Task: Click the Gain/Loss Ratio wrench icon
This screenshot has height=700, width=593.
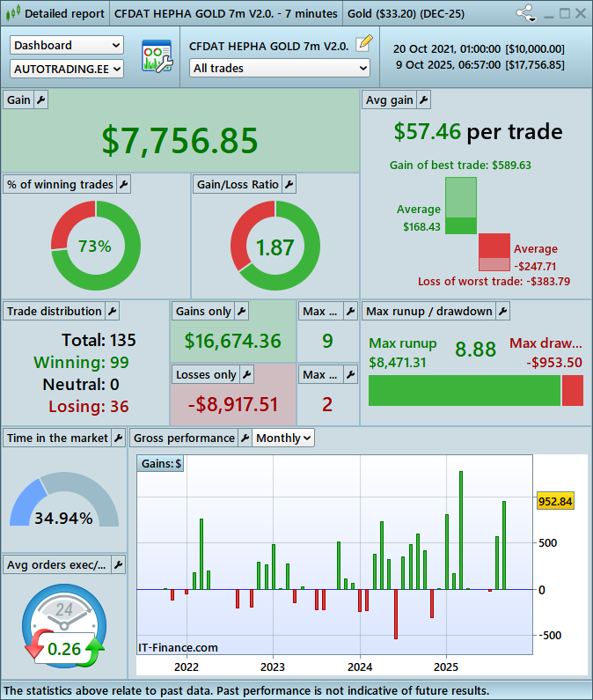Action: (x=289, y=184)
